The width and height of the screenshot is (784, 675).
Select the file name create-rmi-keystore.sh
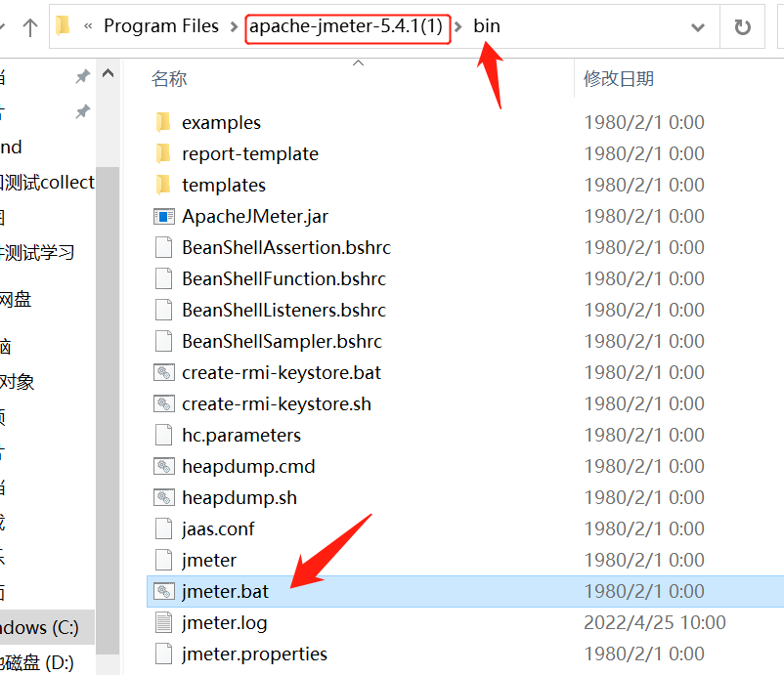click(277, 403)
